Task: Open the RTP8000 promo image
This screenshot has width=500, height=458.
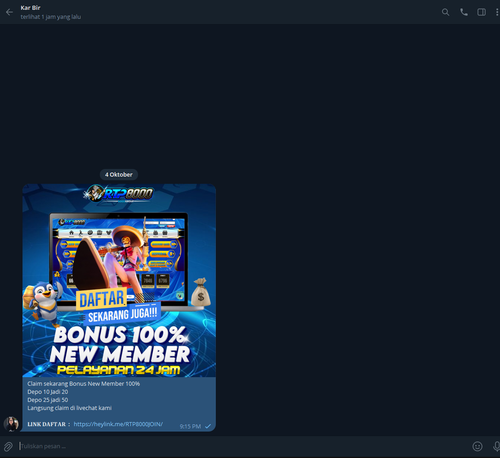Action: 119,280
